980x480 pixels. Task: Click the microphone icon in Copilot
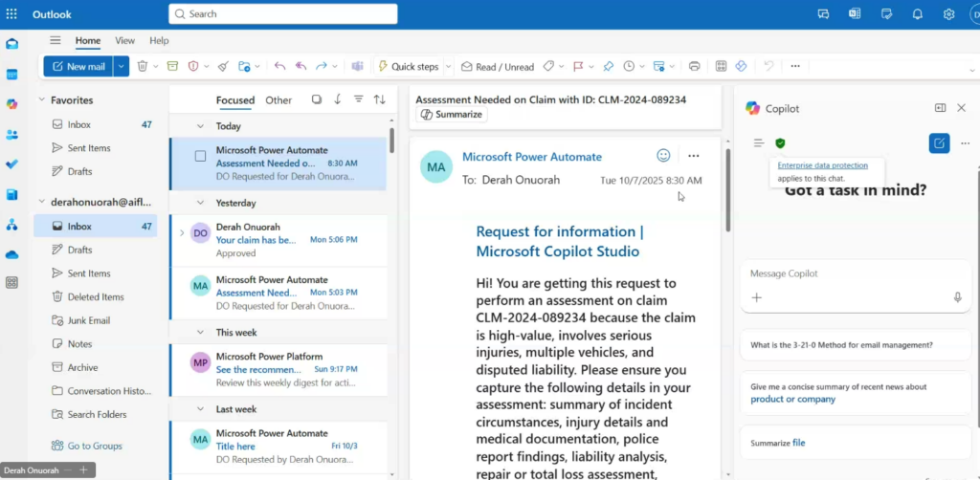click(957, 297)
